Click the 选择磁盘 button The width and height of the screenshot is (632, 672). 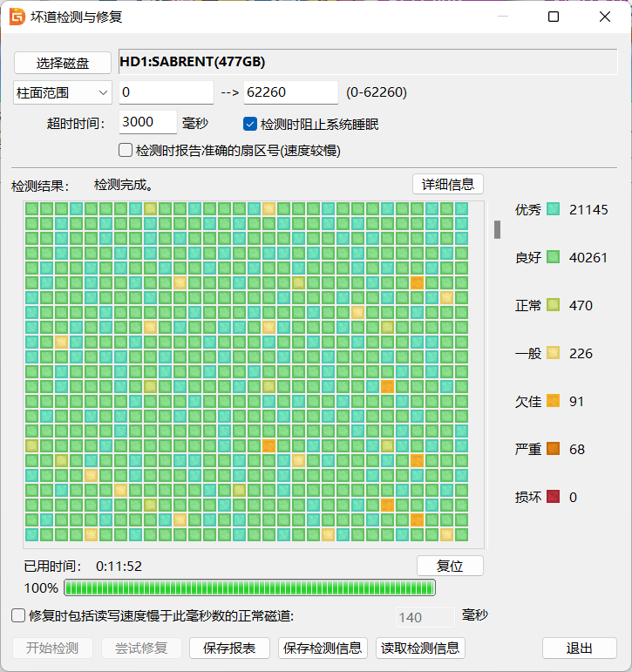pos(63,63)
